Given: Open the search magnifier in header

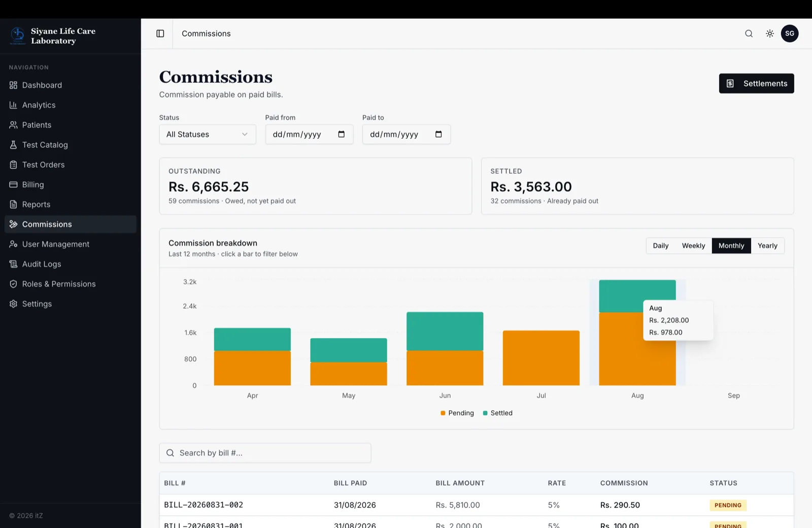Looking at the screenshot, I should pyautogui.click(x=749, y=34).
